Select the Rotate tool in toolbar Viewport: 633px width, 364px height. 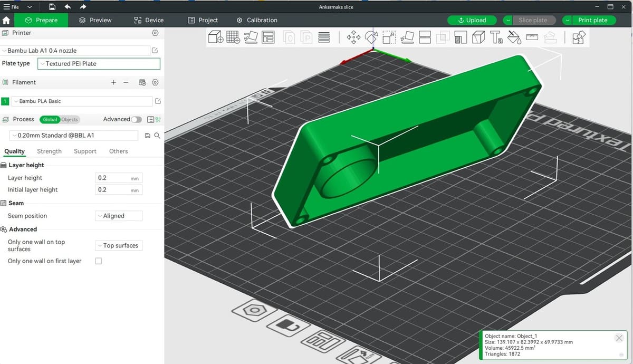pyautogui.click(x=371, y=37)
